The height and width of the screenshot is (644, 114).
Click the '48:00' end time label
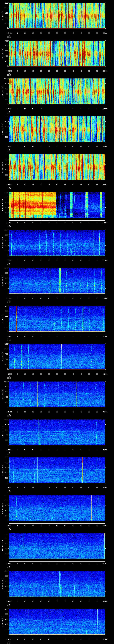(x=105, y=639)
